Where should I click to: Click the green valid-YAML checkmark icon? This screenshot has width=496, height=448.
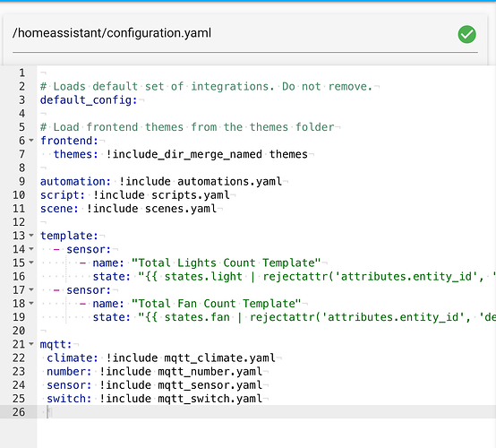tap(466, 34)
